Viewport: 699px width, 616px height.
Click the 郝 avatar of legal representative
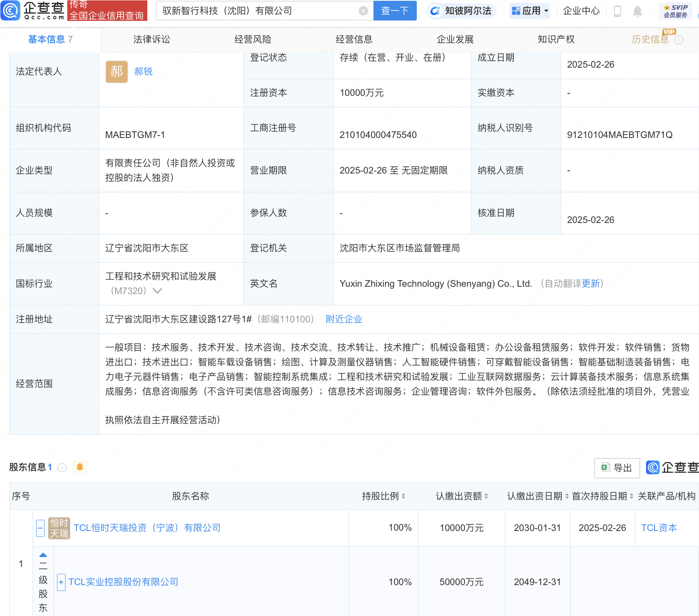coord(117,71)
